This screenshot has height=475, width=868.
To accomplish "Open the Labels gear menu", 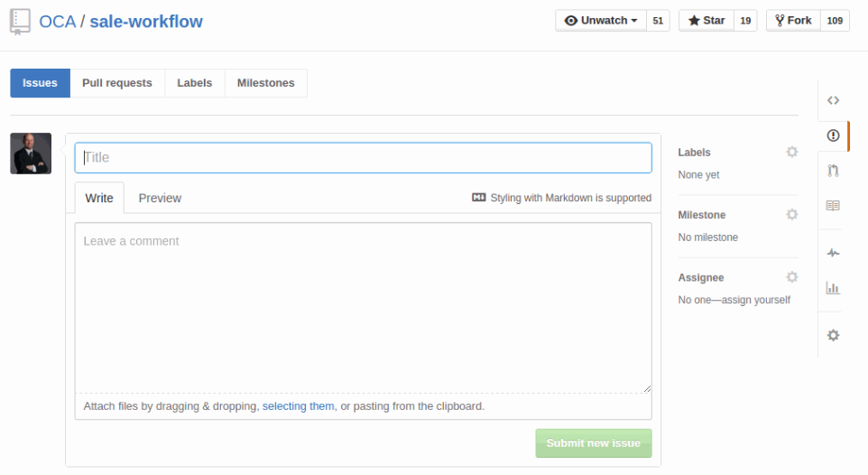I will tap(791, 153).
